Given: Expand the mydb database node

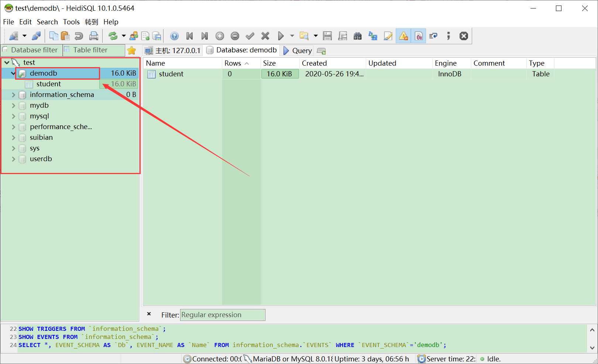Looking at the screenshot, I should (13, 105).
